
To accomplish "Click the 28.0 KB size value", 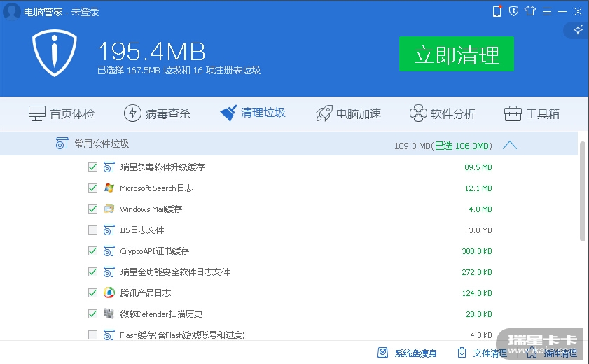I will (479, 314).
